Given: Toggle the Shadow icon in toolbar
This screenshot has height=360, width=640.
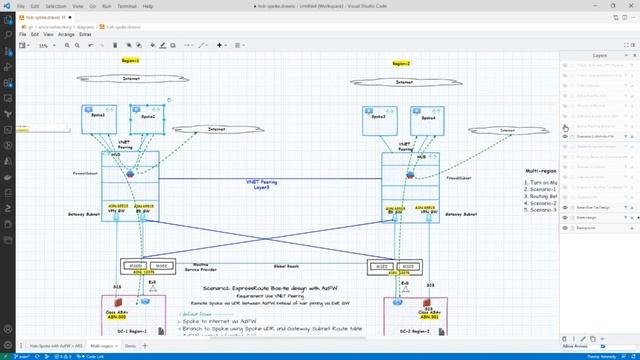Looking at the screenshot, I should click(x=173, y=45).
